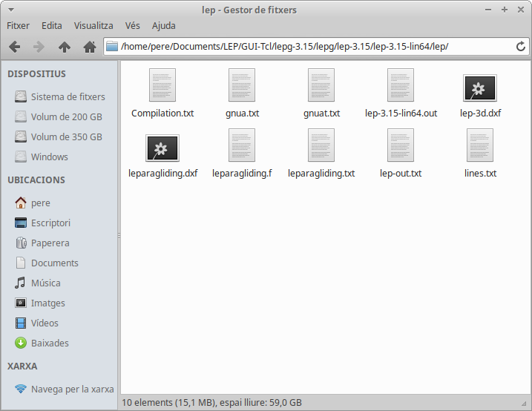Open the Visualitza menu
Viewport: 532px width, 411px height.
[93, 26]
